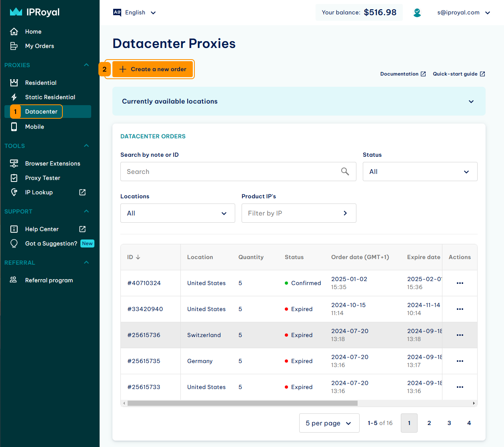504x447 pixels.
Task: Click the user avatar icon
Action: pos(417,13)
